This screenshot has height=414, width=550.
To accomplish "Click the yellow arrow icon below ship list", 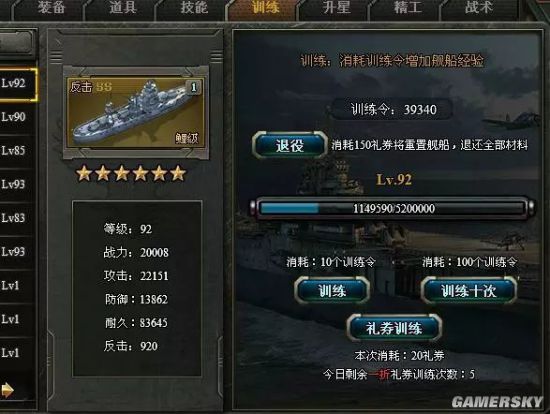I will [7, 389].
